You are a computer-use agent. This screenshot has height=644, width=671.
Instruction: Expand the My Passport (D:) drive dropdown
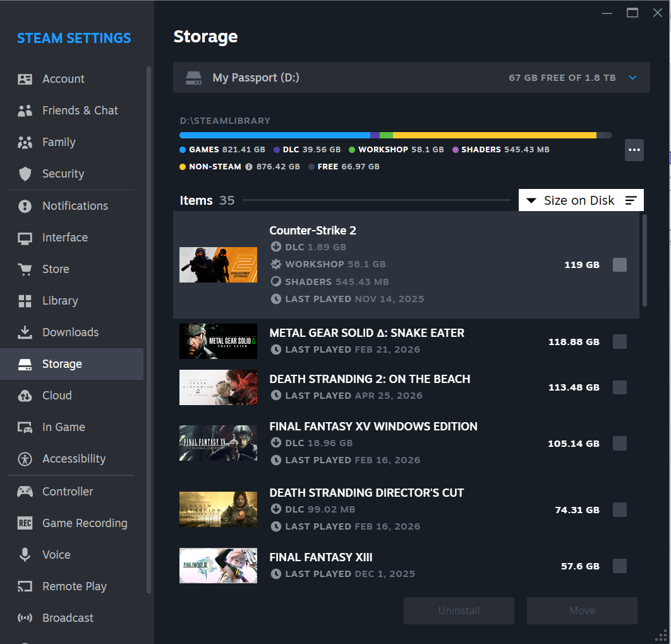tap(411, 78)
